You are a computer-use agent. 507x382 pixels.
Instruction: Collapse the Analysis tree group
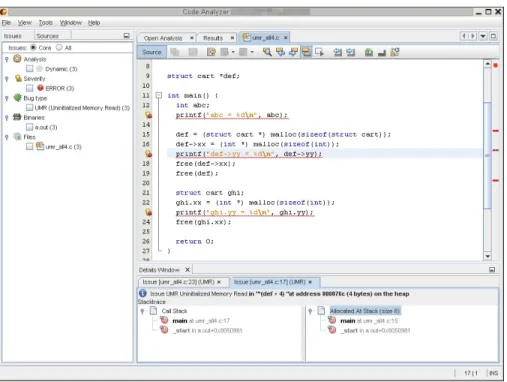[7, 59]
